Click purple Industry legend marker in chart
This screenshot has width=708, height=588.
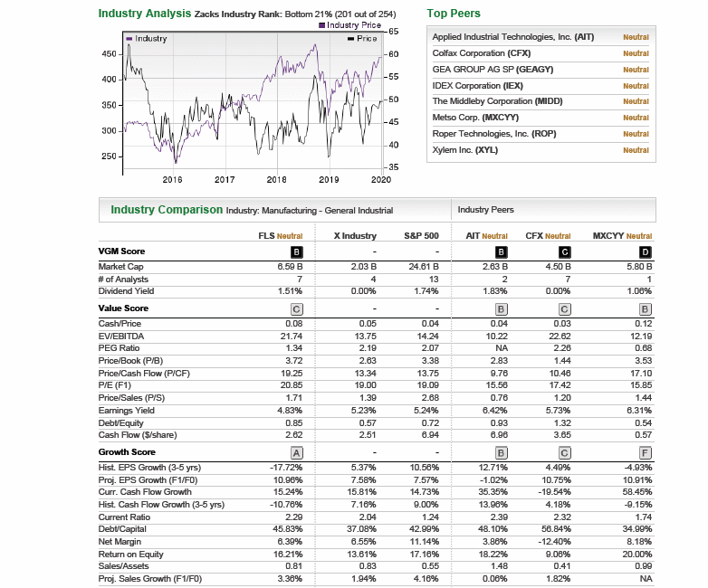[129, 39]
